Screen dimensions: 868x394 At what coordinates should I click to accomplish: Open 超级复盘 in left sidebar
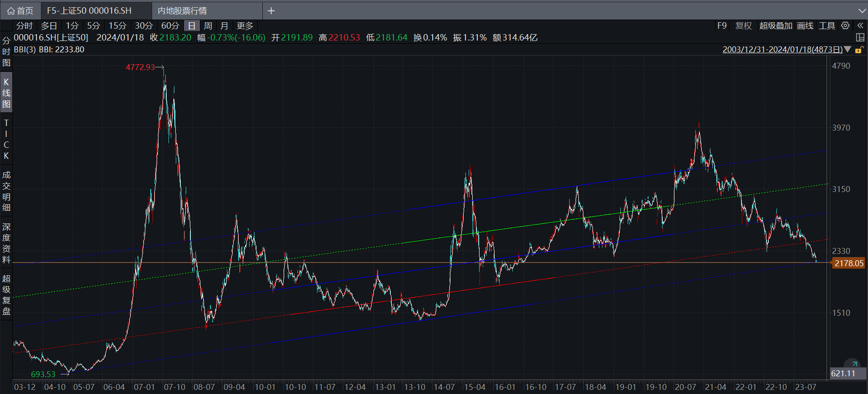[x=6, y=295]
